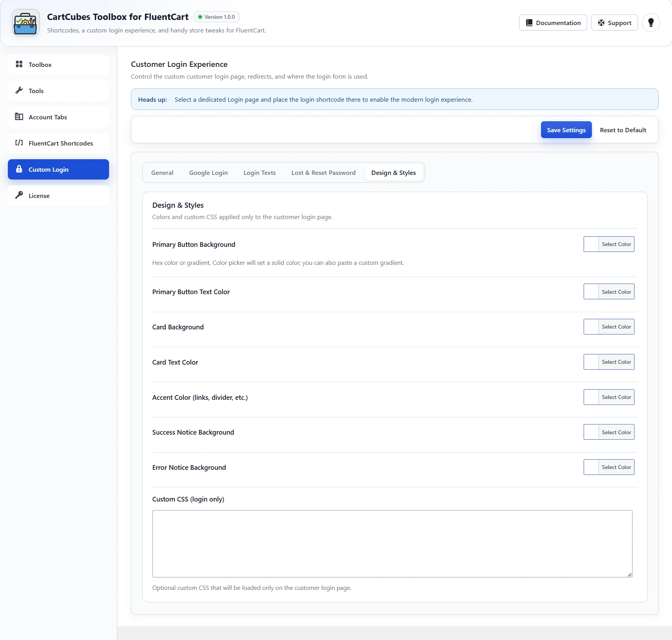
Task: Select color for Primary Button Text Color
Action: (609, 292)
